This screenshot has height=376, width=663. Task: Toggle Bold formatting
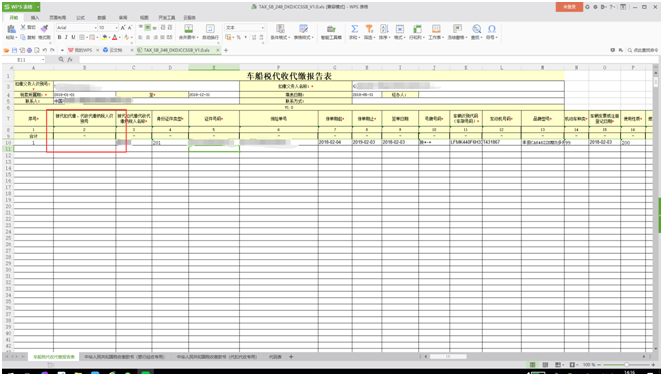tap(60, 37)
